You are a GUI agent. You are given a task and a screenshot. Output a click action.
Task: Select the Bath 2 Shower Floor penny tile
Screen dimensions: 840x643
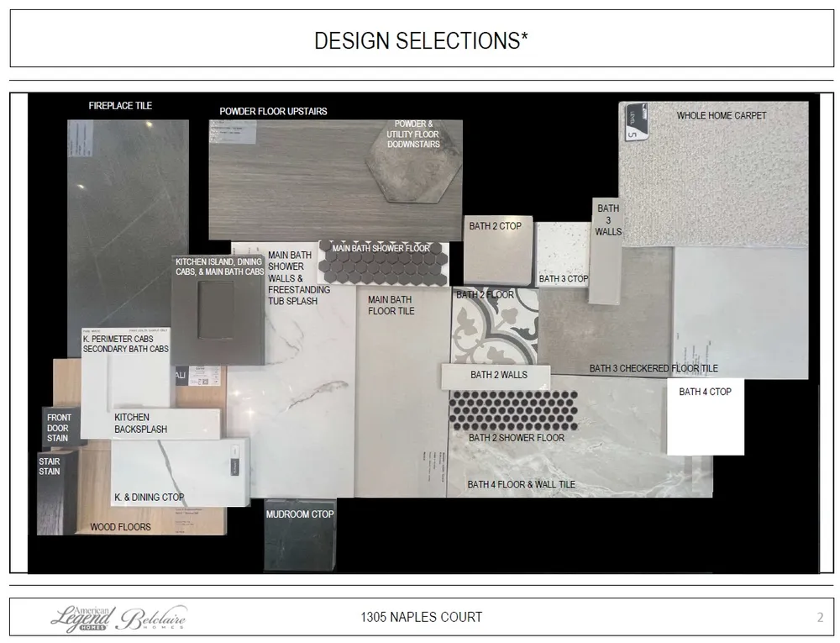512,412
